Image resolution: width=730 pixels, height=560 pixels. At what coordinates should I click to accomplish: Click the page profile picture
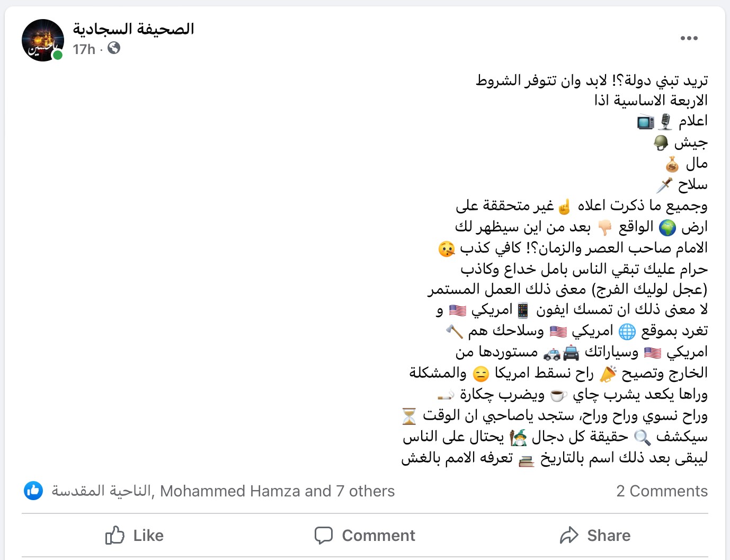(43, 40)
